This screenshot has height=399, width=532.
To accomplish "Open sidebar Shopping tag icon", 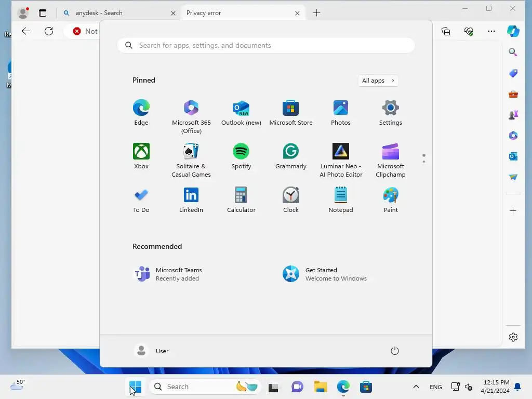I will 513,73.
